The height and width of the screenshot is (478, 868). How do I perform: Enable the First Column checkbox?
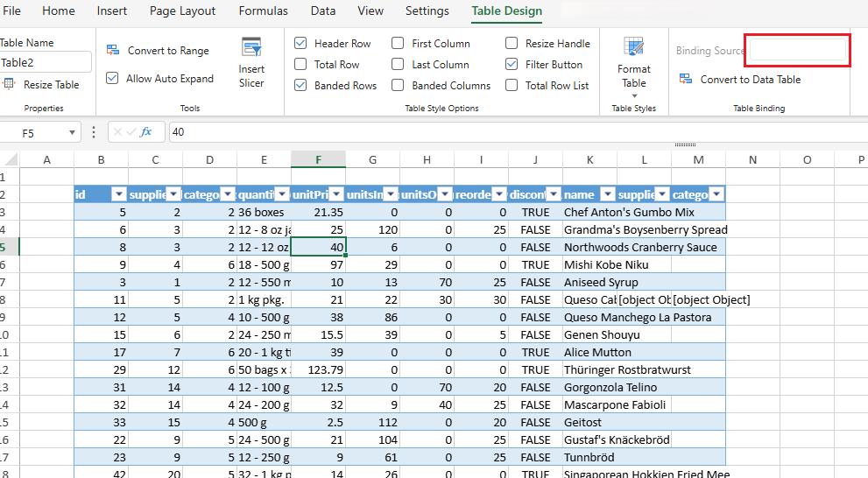[x=398, y=43]
